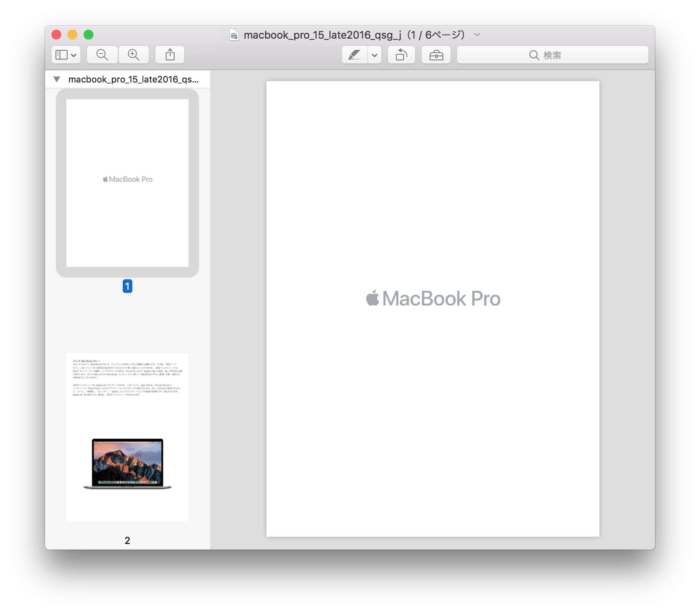Image resolution: width=700 pixels, height=614 pixels.
Task: Collapse the macbook_pro_15_late2016_qs... sidebar disclosure triangle
Action: coord(57,79)
